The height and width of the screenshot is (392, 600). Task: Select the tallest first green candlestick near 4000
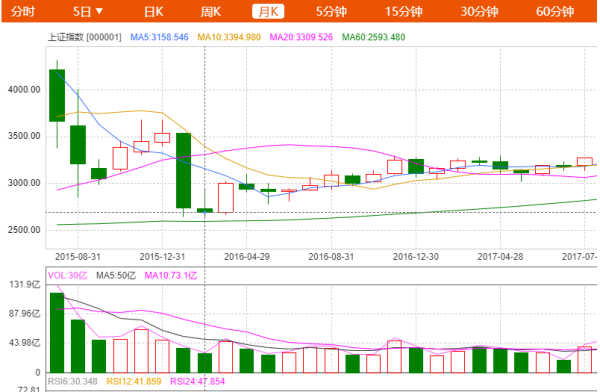[x=57, y=96]
